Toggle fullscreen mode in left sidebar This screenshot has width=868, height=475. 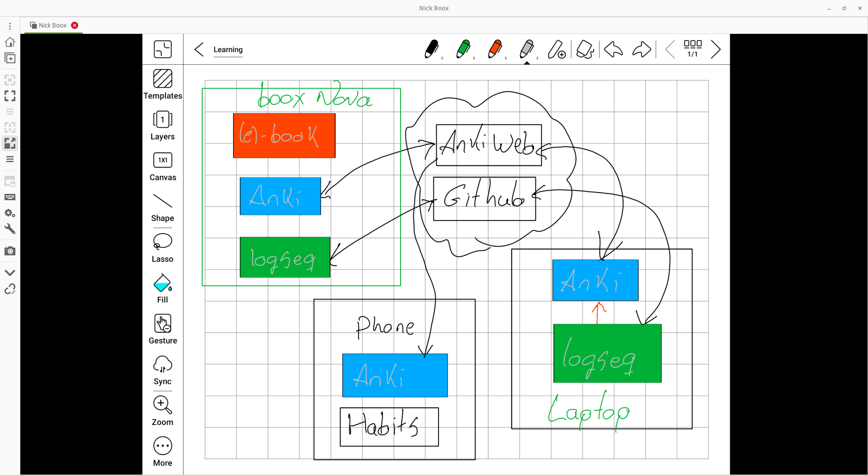pos(10,96)
